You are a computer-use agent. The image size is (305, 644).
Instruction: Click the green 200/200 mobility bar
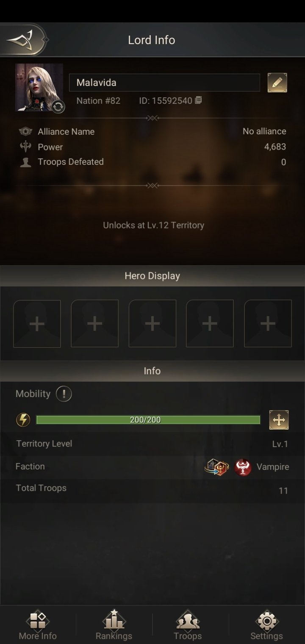(148, 420)
